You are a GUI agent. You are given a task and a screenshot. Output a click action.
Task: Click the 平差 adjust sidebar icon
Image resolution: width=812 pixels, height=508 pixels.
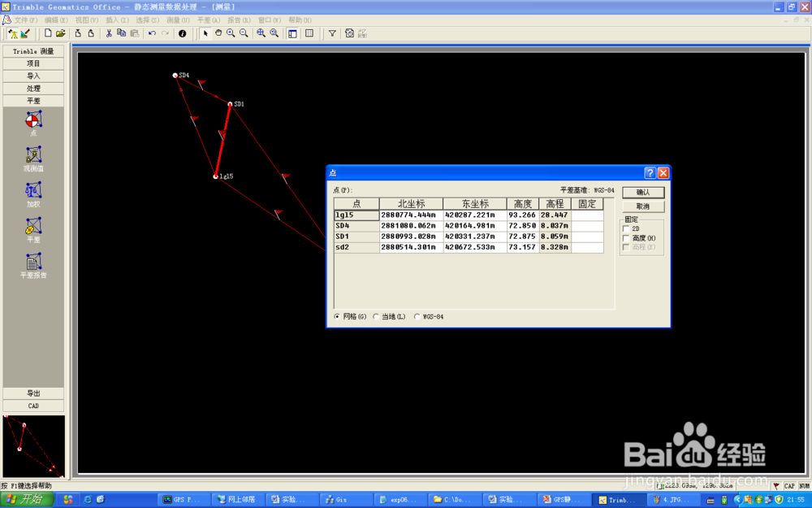(33, 230)
